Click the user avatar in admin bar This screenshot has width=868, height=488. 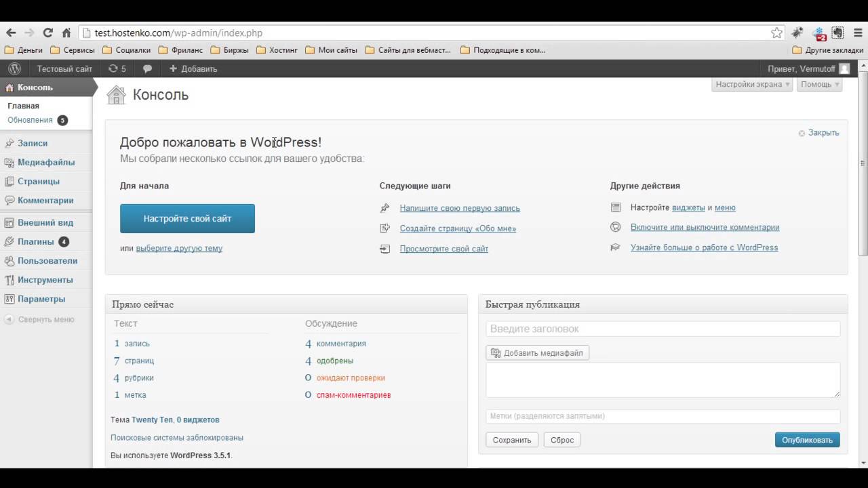(x=844, y=68)
